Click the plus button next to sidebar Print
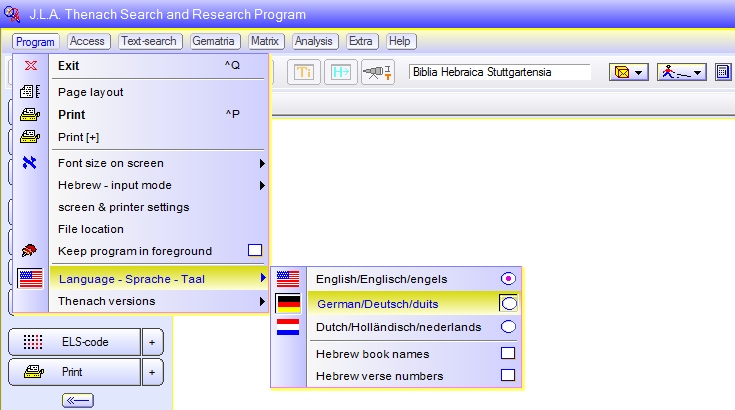 click(152, 373)
